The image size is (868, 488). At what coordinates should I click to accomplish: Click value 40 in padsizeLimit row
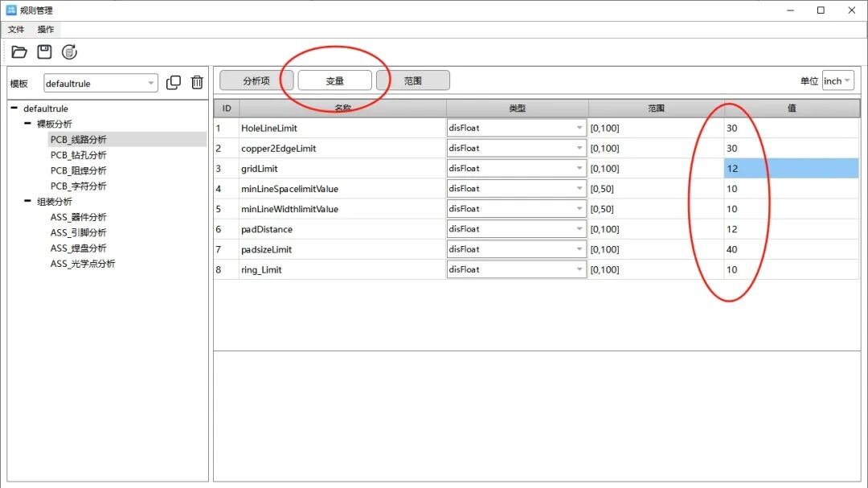pos(792,249)
